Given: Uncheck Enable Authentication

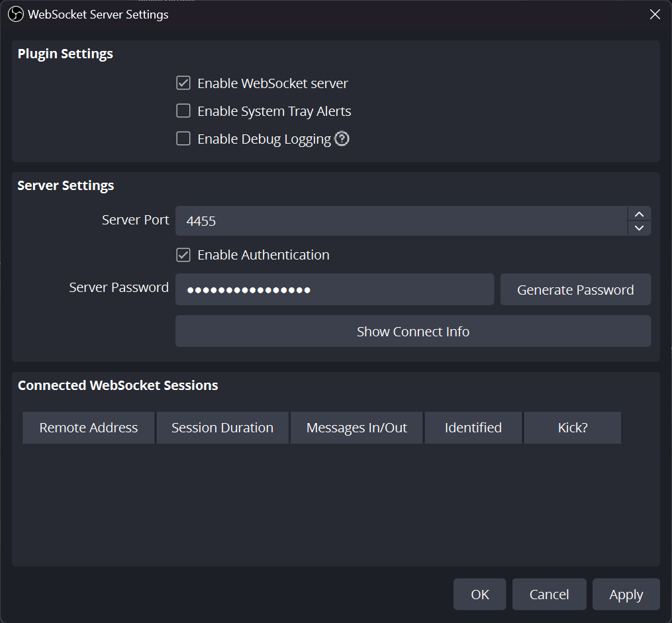Looking at the screenshot, I should pyautogui.click(x=183, y=254).
